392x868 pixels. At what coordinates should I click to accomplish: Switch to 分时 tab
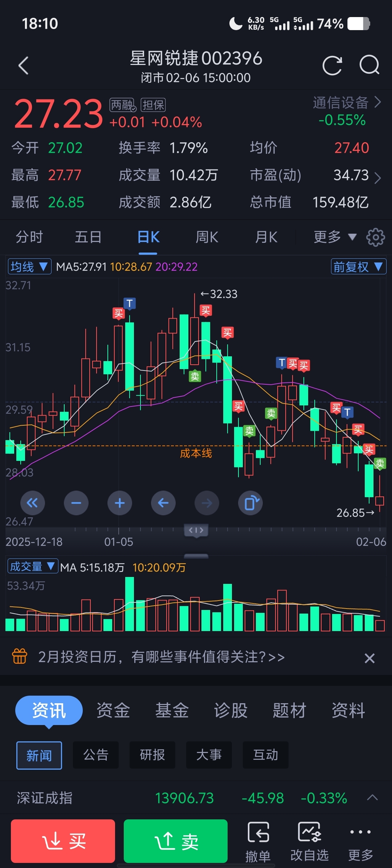[x=29, y=237]
